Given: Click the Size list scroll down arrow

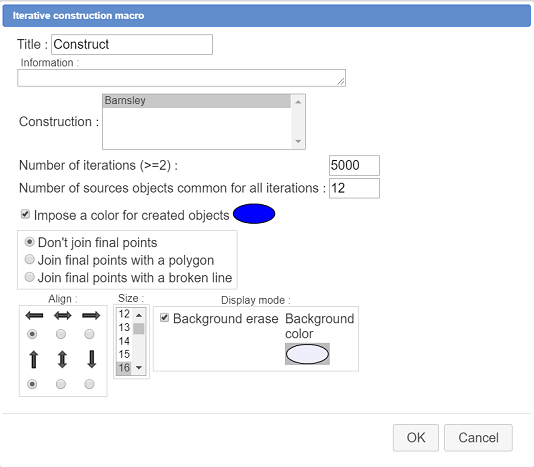Looking at the screenshot, I should pos(139,368).
